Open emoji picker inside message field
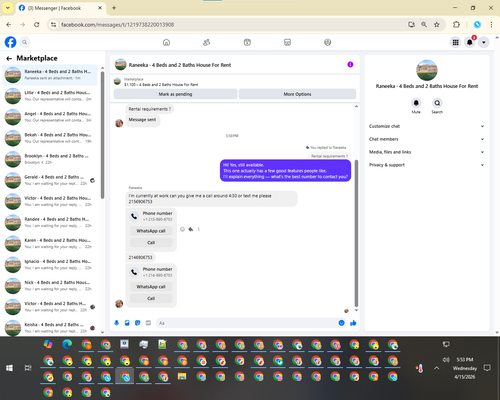 tap(341, 323)
